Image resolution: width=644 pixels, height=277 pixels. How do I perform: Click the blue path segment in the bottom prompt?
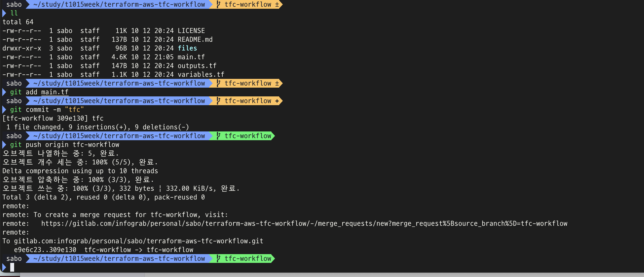pyautogui.click(x=119, y=259)
